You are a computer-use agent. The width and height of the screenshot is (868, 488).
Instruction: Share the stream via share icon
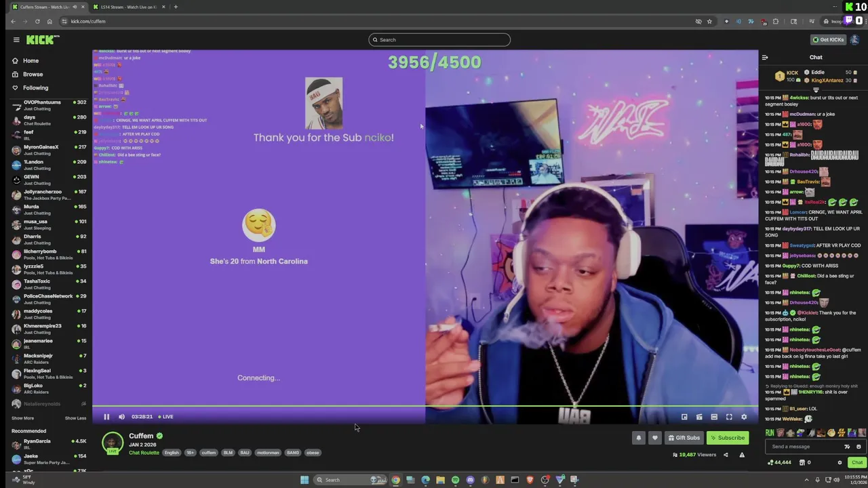726,455
